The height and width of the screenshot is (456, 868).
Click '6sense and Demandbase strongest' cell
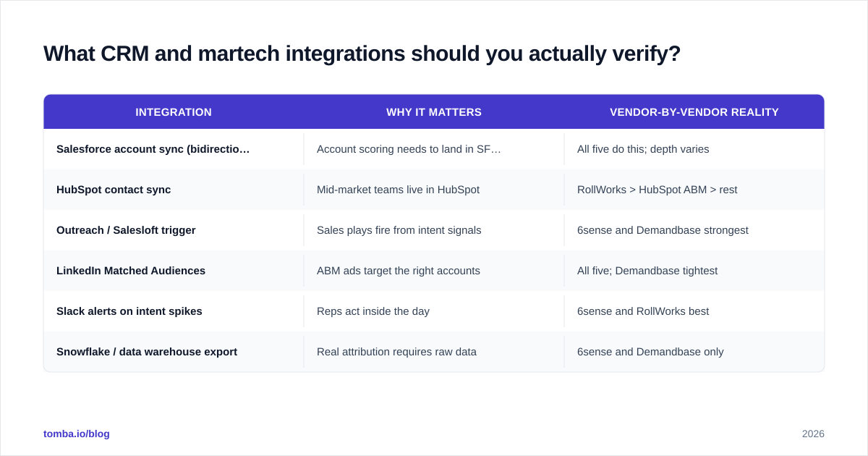point(694,230)
